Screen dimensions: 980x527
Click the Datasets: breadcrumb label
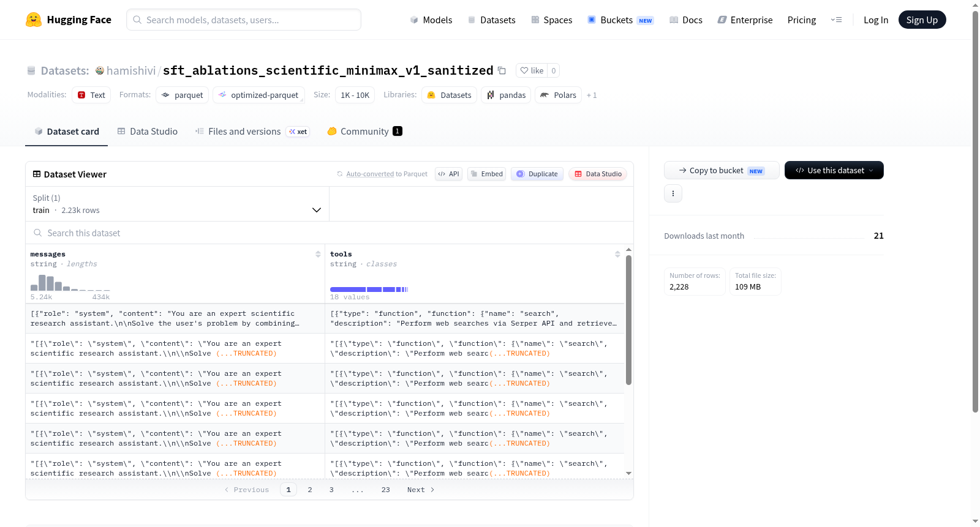65,70
